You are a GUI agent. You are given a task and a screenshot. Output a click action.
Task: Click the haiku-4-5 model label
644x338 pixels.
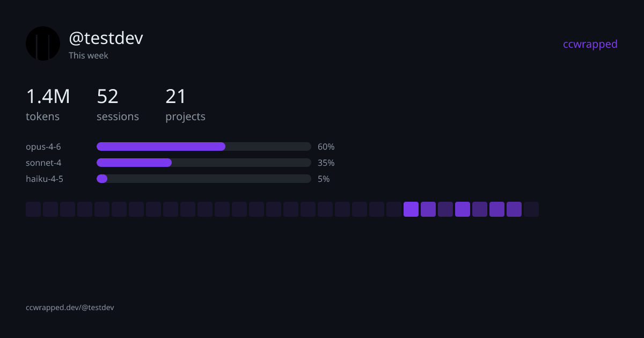[x=45, y=179]
